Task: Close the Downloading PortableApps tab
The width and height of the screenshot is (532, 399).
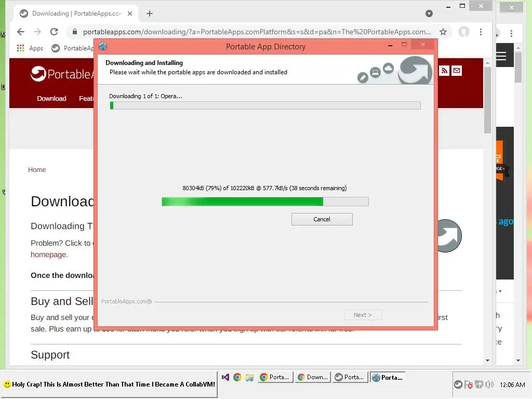Action: [x=130, y=14]
